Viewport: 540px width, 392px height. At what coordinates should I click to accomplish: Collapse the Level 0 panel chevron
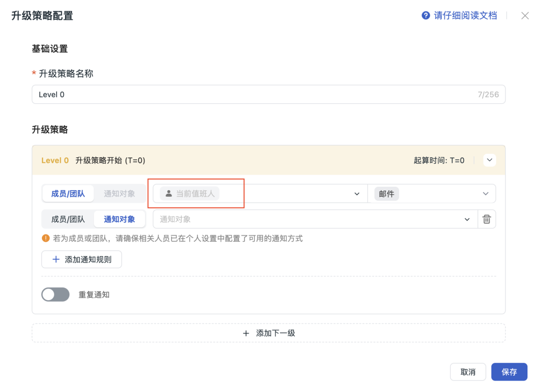(489, 160)
